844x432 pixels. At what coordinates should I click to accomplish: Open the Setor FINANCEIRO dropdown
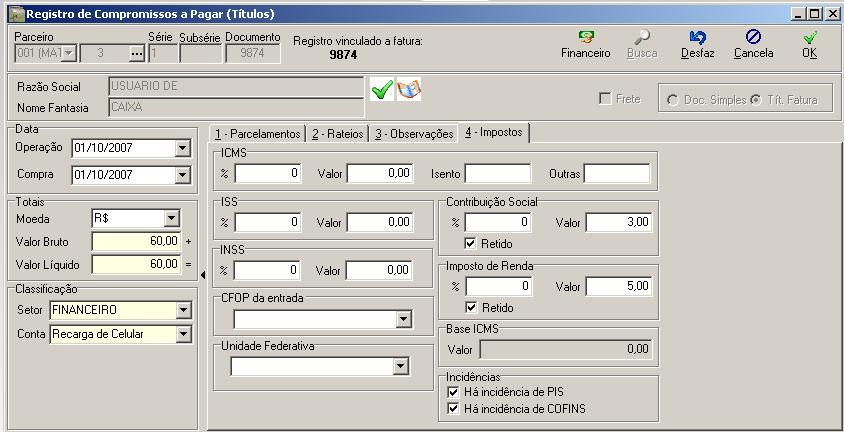pos(182,310)
